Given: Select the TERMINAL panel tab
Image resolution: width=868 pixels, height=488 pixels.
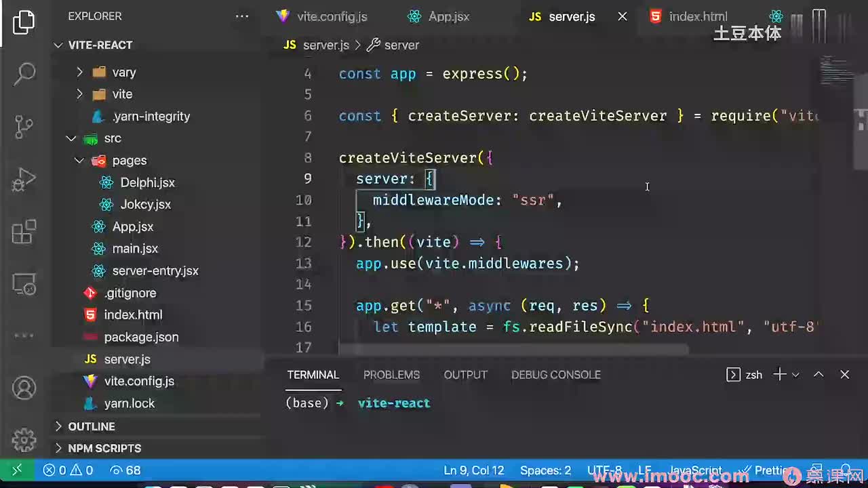Looking at the screenshot, I should tap(313, 375).
